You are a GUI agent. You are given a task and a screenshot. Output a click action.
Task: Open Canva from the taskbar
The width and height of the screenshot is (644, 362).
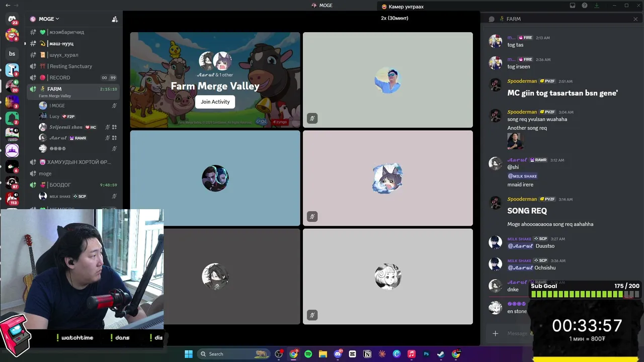pyautogui.click(x=396, y=354)
